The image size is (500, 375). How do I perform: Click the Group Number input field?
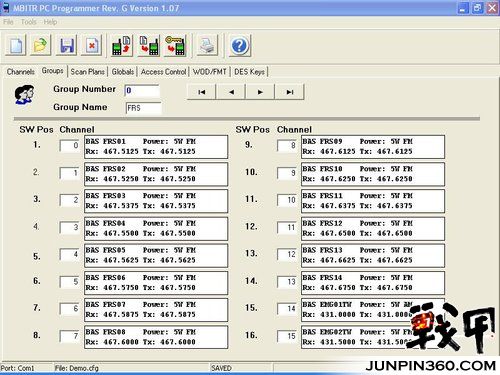click(142, 90)
